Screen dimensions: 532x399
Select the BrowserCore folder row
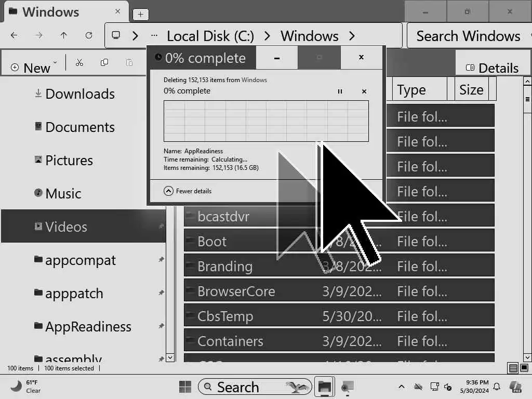(339, 291)
